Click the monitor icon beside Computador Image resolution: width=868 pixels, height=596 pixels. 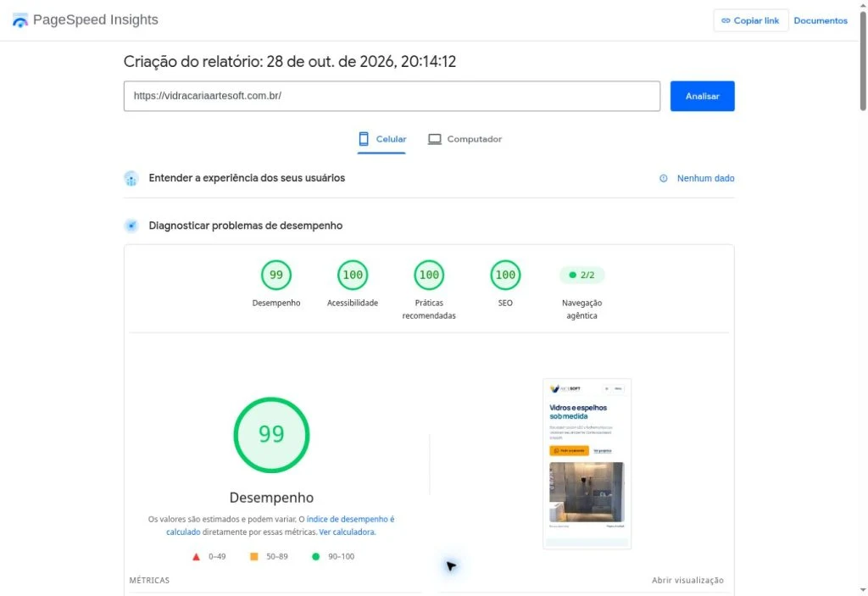435,139
